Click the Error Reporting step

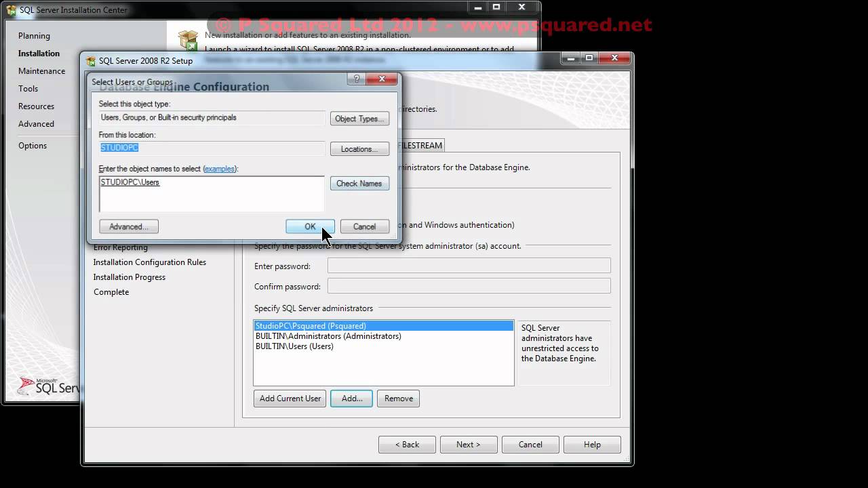click(121, 247)
